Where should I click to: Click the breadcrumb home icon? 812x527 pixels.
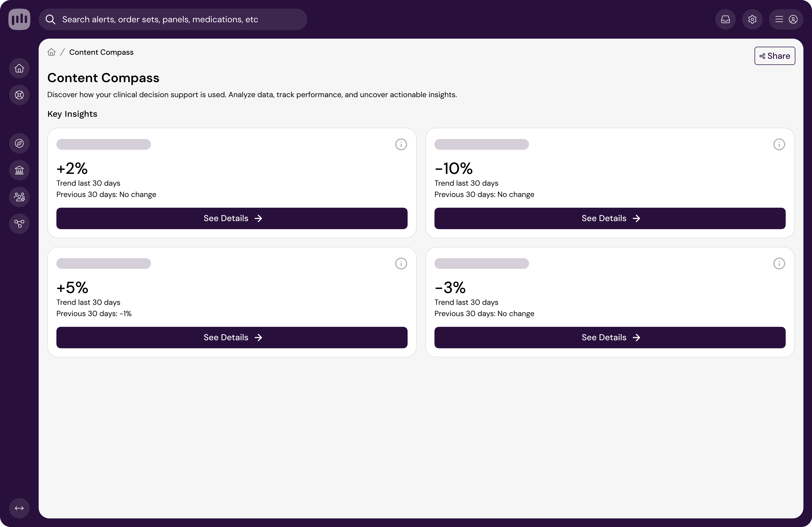pos(52,52)
